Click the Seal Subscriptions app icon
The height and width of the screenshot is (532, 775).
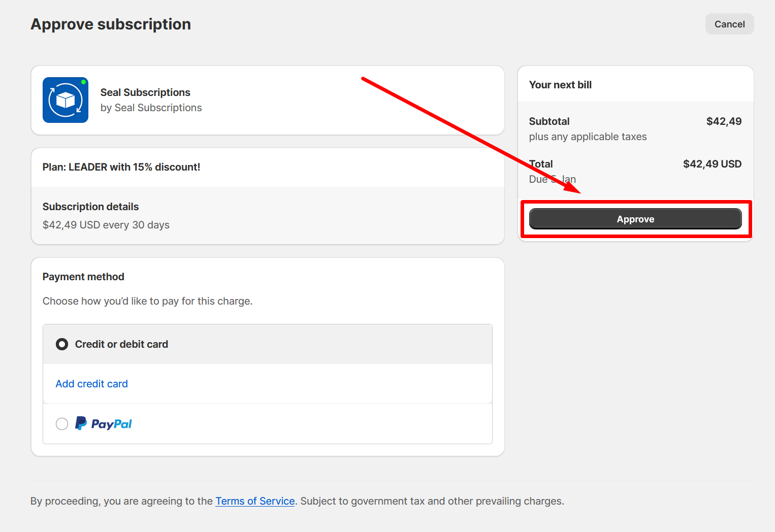tap(65, 100)
